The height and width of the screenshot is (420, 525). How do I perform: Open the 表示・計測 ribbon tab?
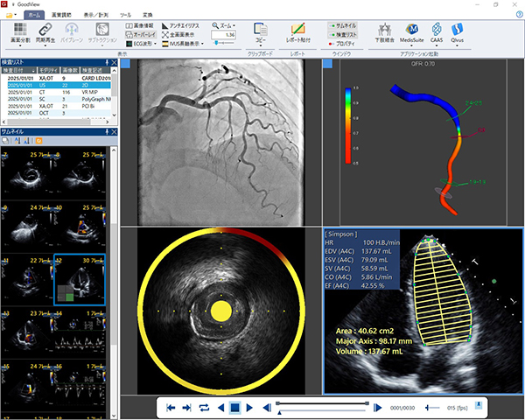point(97,16)
